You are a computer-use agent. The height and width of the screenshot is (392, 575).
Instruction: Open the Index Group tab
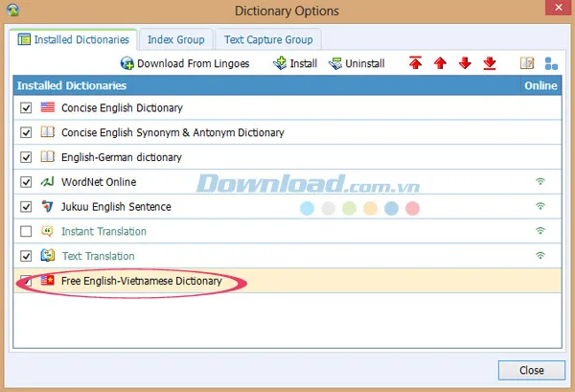[x=176, y=39]
